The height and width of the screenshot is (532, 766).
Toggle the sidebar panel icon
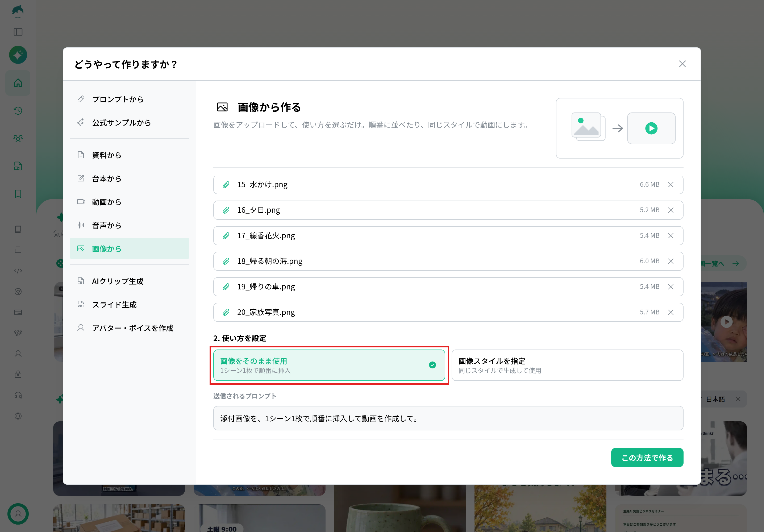pyautogui.click(x=18, y=32)
